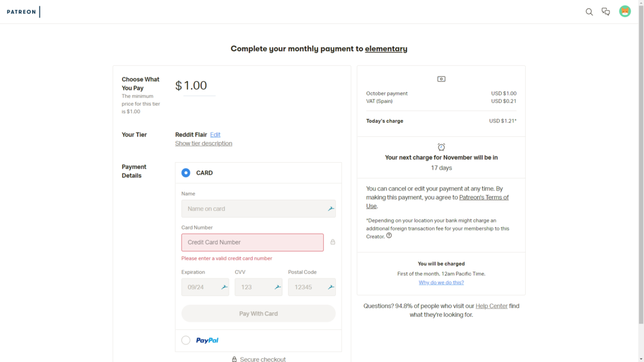Click the LastPass icon in the Name field

point(330,208)
